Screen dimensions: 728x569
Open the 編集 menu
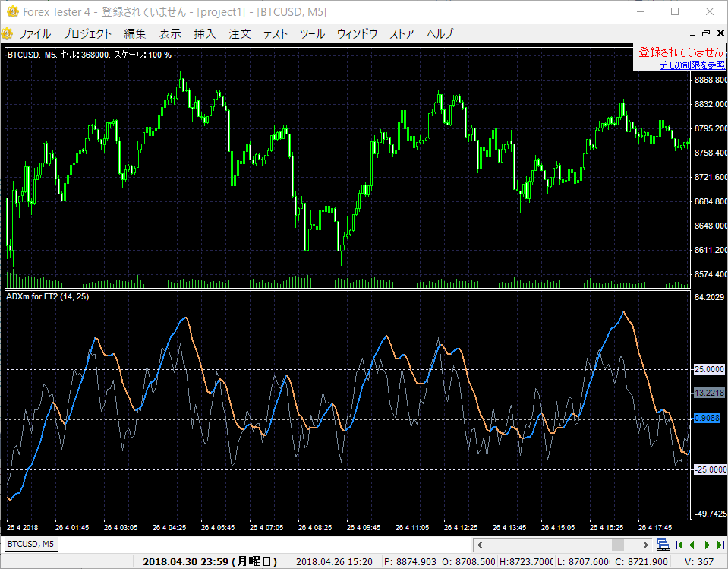pyautogui.click(x=135, y=34)
